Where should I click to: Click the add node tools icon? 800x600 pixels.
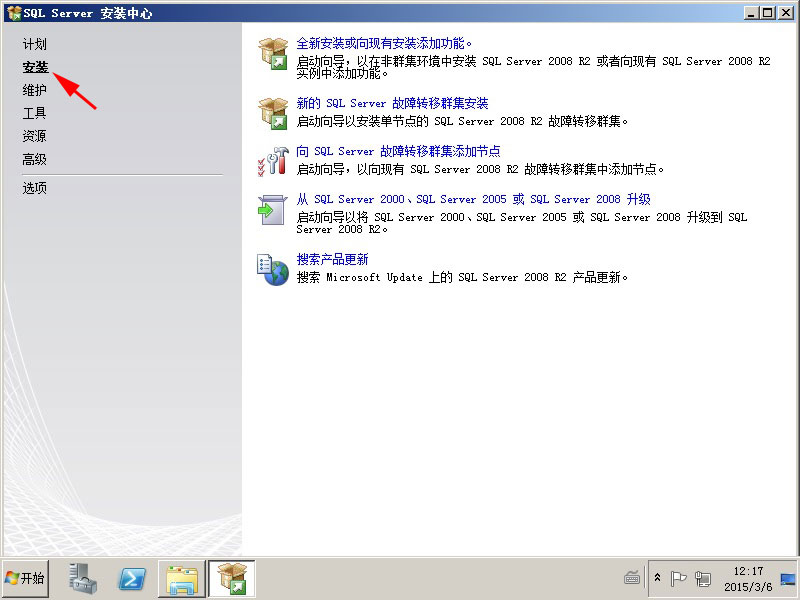(x=273, y=161)
